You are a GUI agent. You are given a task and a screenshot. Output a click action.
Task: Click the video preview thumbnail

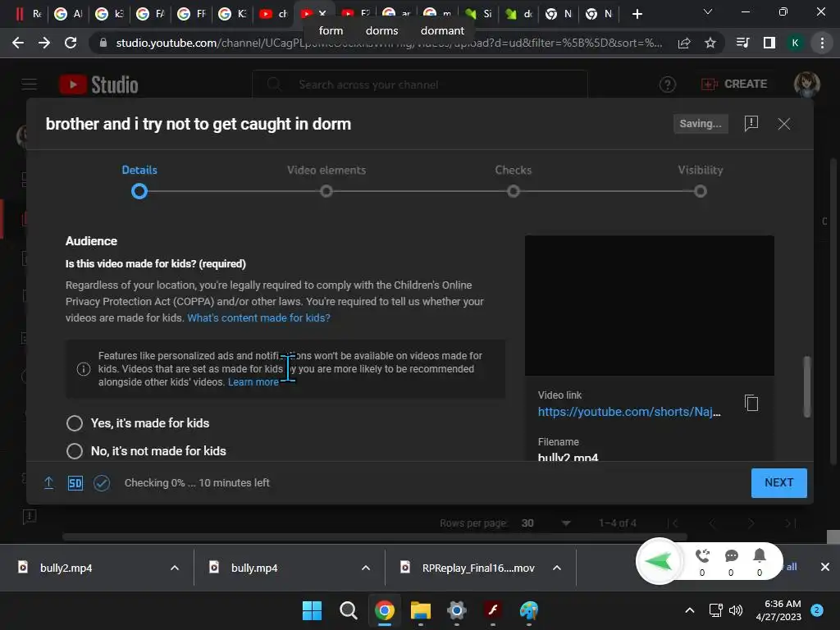point(650,305)
